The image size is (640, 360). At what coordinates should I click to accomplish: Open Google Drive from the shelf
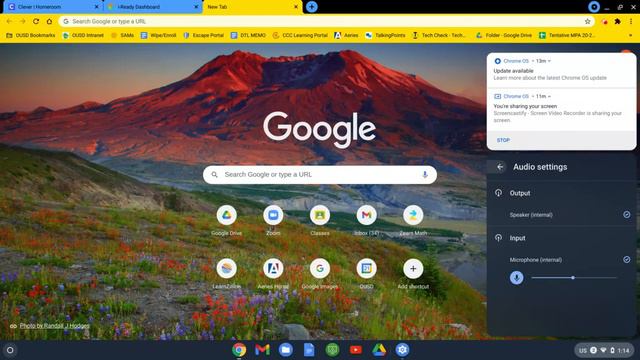tap(379, 350)
